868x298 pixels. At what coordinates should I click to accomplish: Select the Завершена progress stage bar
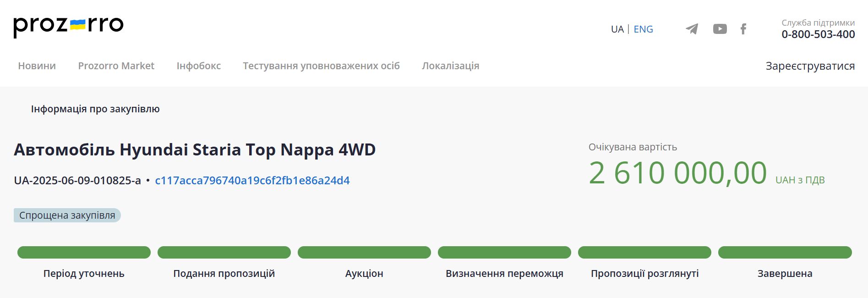[785, 253]
